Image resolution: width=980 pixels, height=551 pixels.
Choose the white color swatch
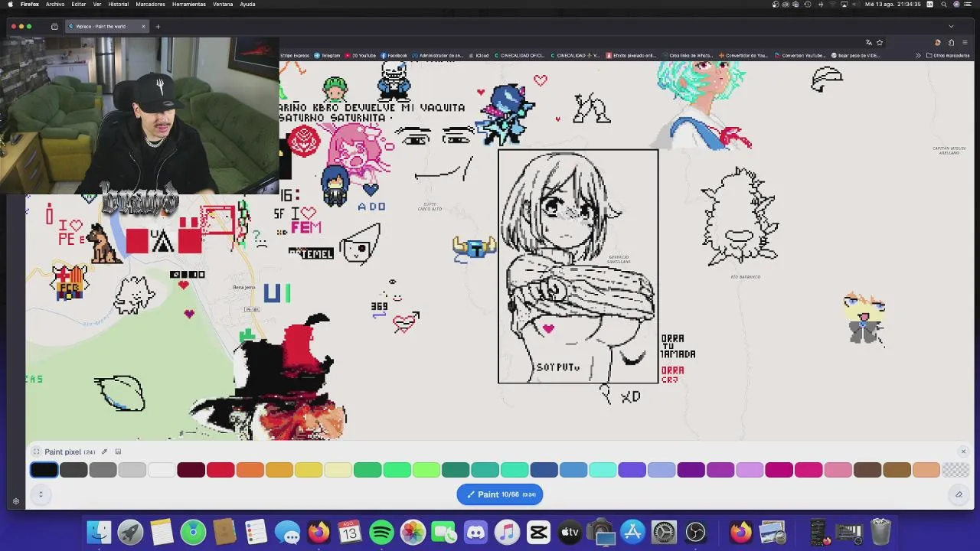162,470
